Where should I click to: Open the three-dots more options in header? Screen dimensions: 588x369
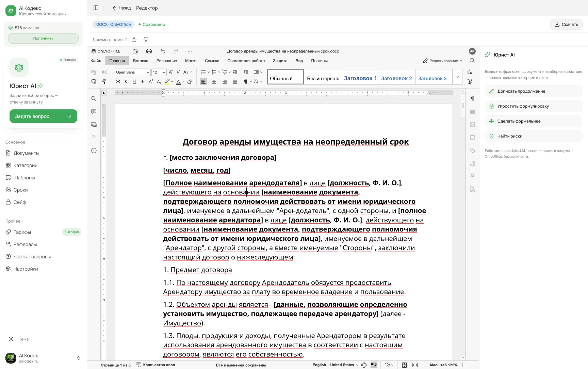click(x=190, y=51)
